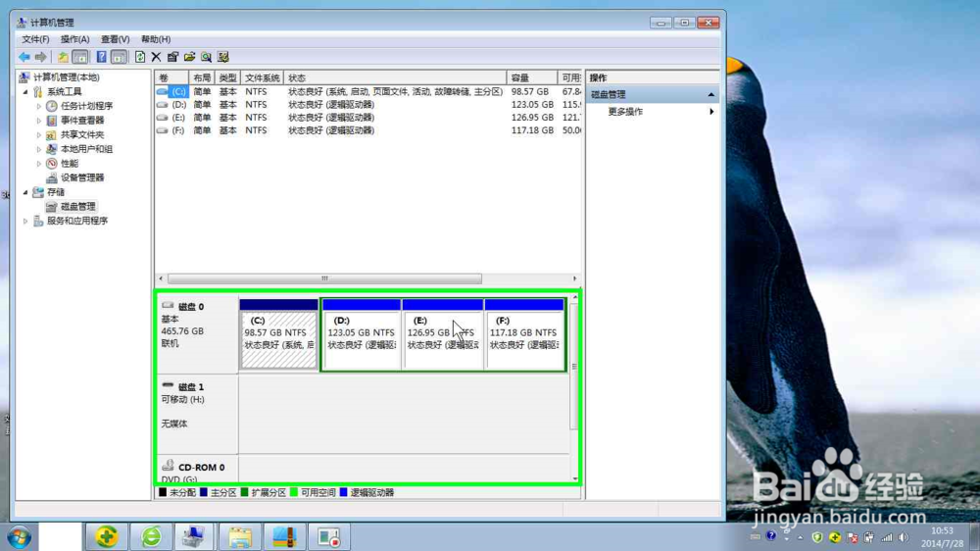
Task: Expand the 共享文件夹 node
Action: (39, 135)
